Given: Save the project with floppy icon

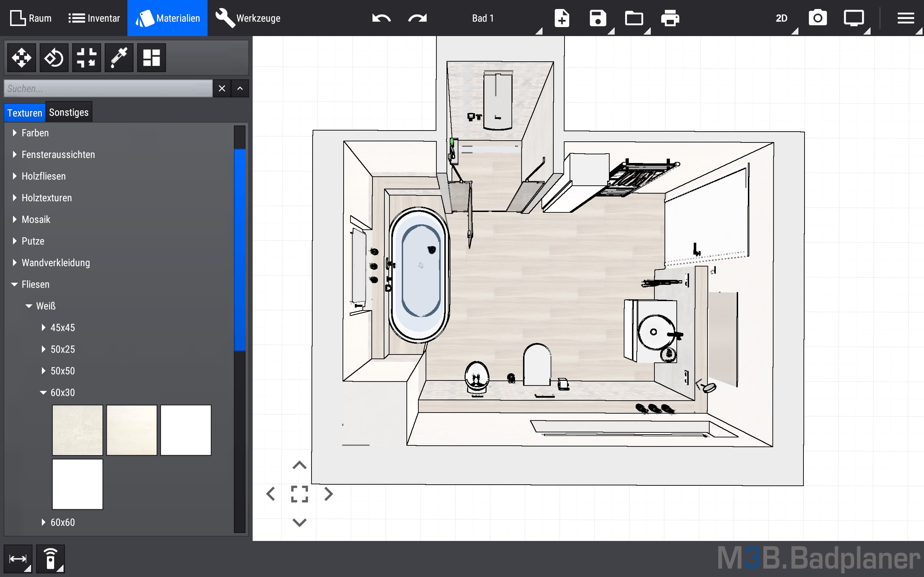Looking at the screenshot, I should pos(598,18).
